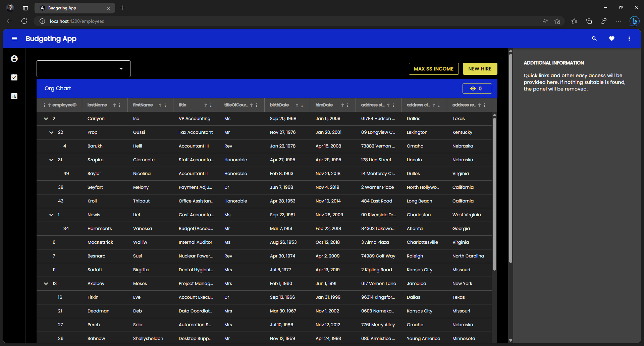Toggle ascending sort on the lastName column
This screenshot has height=346, width=644.
[114, 105]
